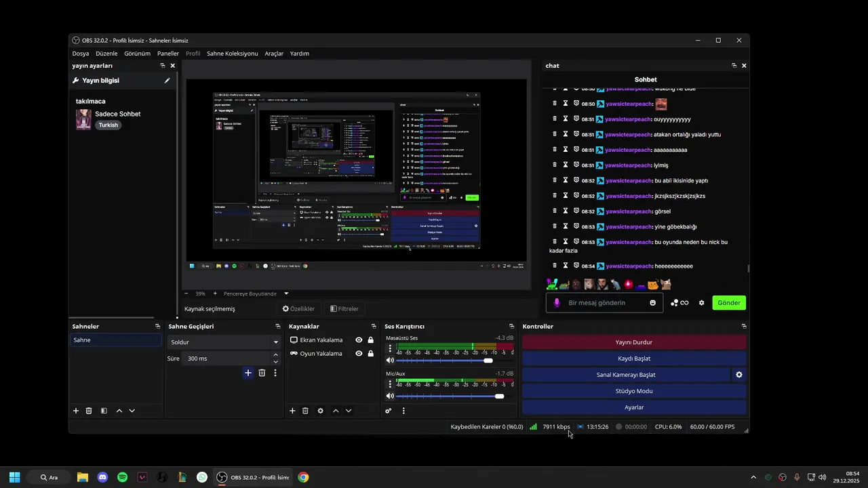Toggle lock on Oyun Yakalama source
868x488 pixels.
point(371,354)
